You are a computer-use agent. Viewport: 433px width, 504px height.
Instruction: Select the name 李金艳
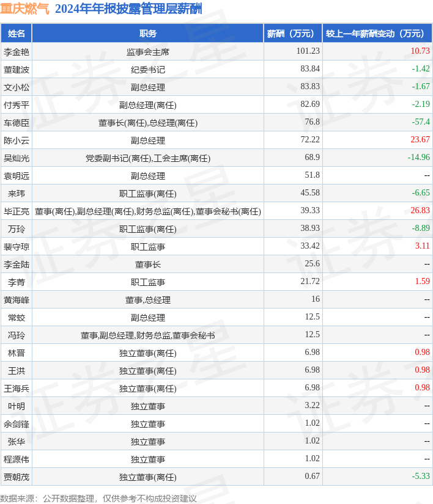(17, 52)
